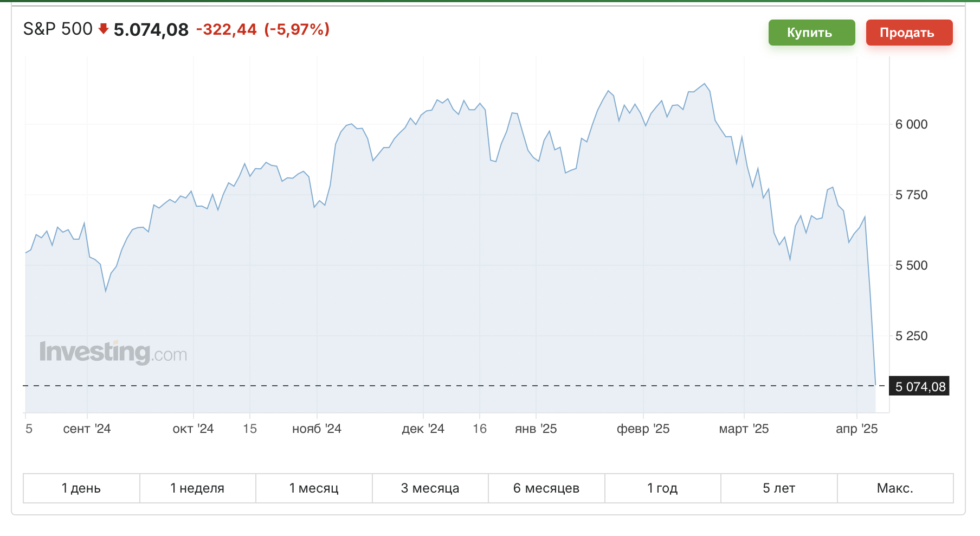Click the 5 074,08 current price label
The width and height of the screenshot is (980, 536).
coord(919,387)
